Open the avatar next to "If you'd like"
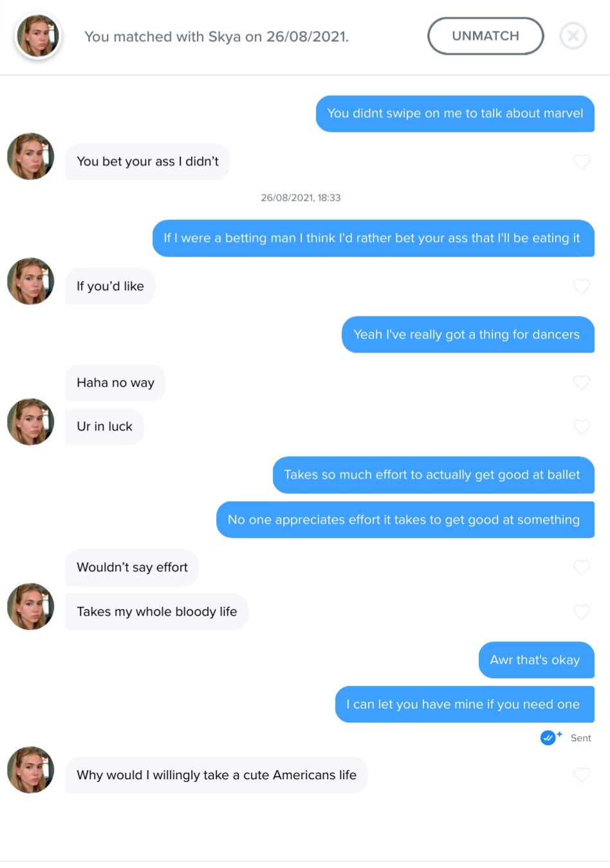610x868 pixels. tap(30, 281)
